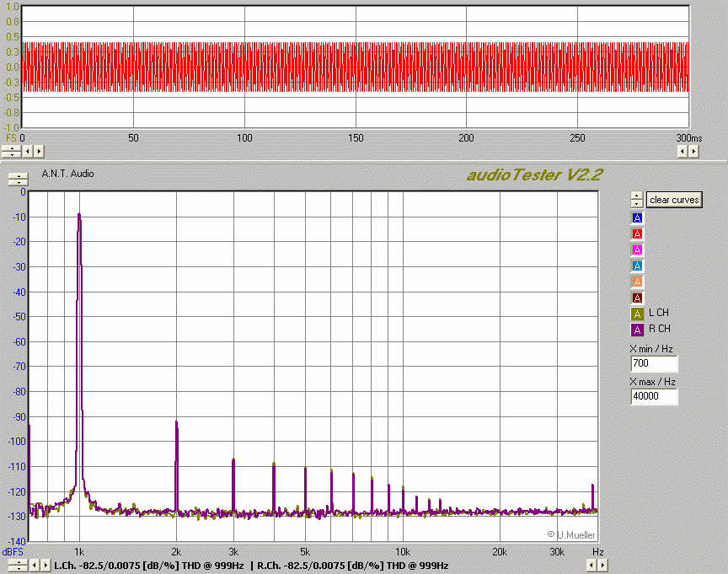728x574 pixels.
Task: Click the clear curves button
Action: click(674, 200)
